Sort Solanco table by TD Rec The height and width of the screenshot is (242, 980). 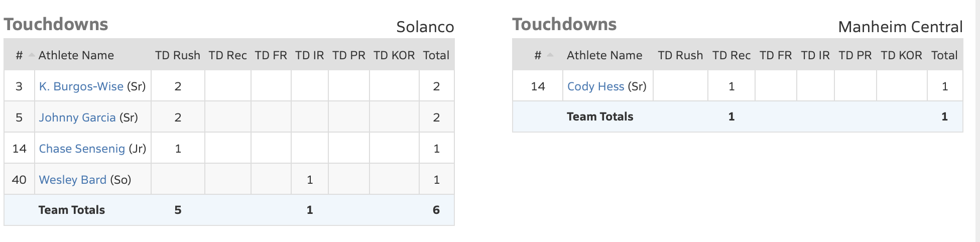[227, 55]
